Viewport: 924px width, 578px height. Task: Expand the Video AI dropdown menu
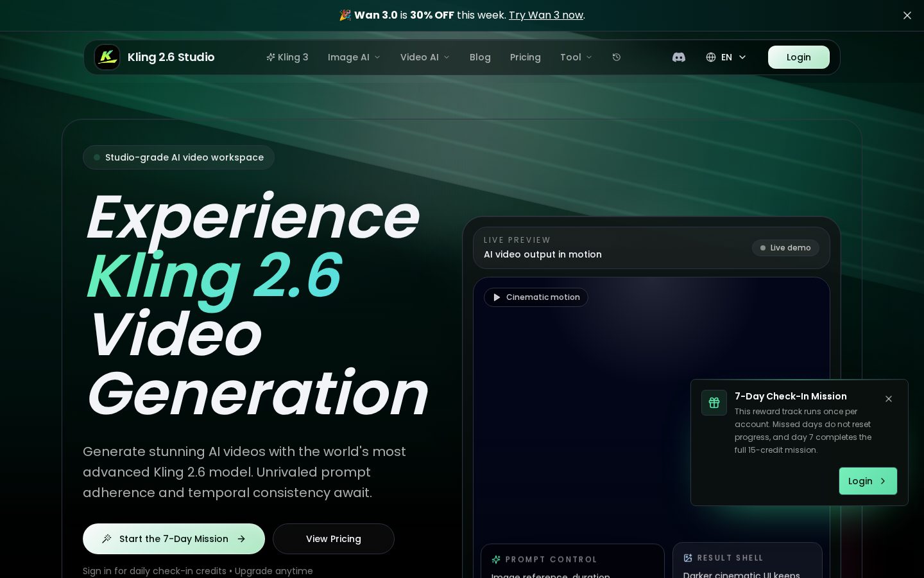pyautogui.click(x=425, y=57)
